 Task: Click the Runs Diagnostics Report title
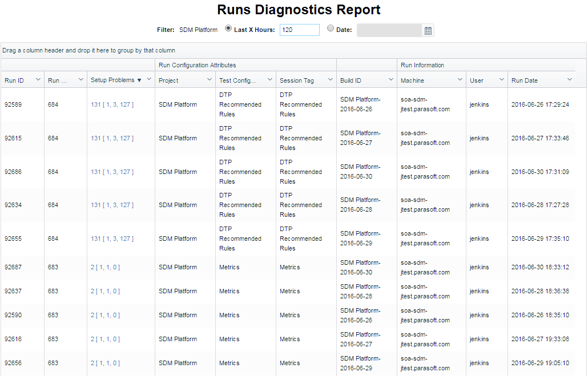coord(299,10)
